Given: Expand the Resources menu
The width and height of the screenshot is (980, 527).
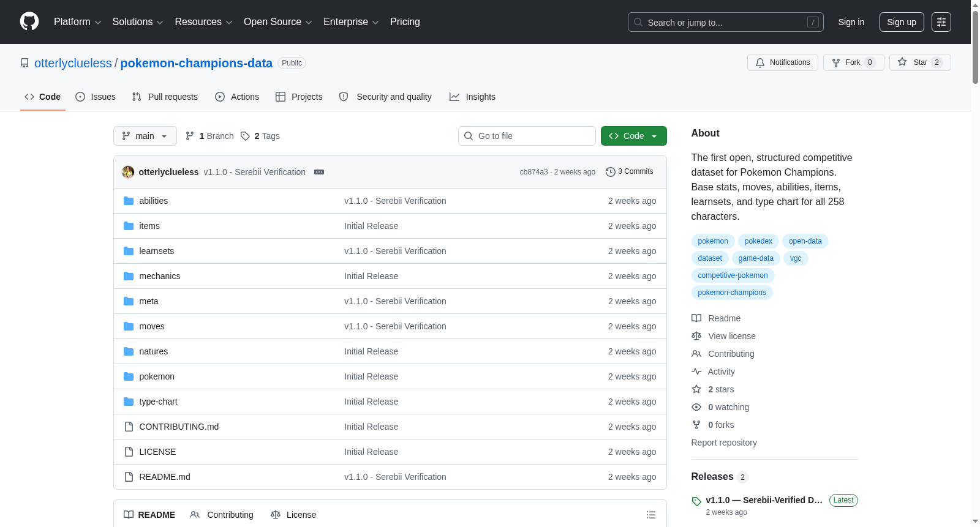Looking at the screenshot, I should click(x=204, y=22).
